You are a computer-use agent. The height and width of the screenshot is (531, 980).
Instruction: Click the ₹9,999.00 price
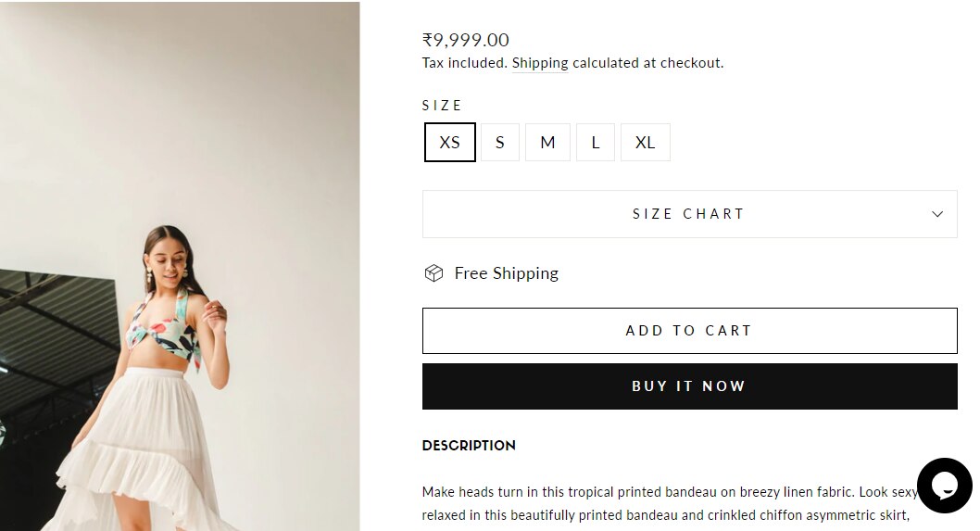(466, 40)
